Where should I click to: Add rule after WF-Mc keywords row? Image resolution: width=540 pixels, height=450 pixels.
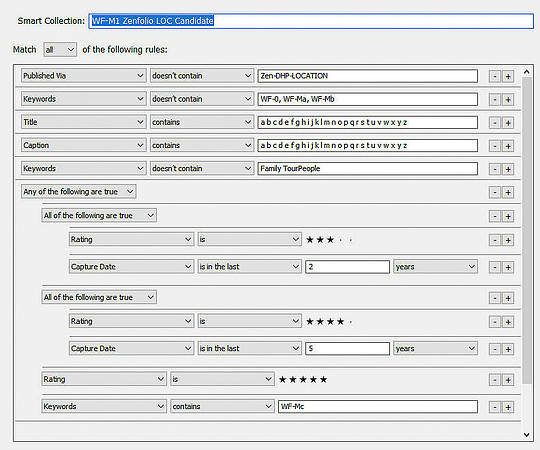(x=508, y=407)
